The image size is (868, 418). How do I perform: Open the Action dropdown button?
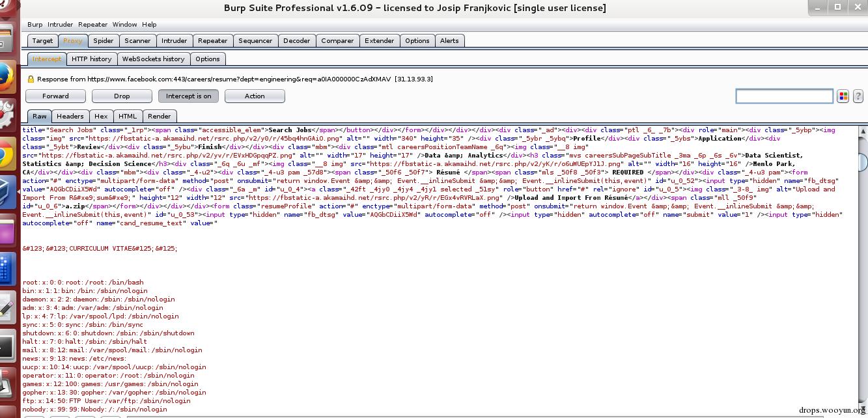point(255,96)
